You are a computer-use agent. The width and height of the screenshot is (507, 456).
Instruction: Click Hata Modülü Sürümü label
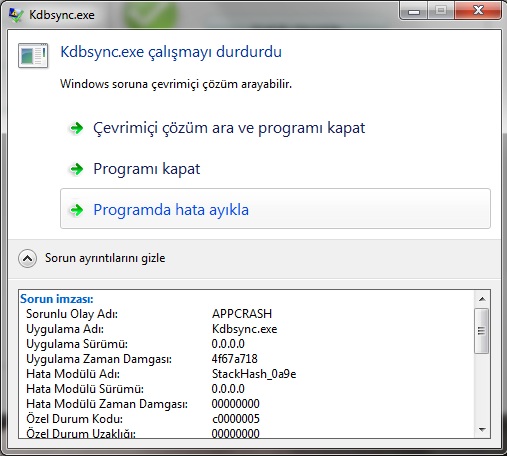[x=85, y=389]
